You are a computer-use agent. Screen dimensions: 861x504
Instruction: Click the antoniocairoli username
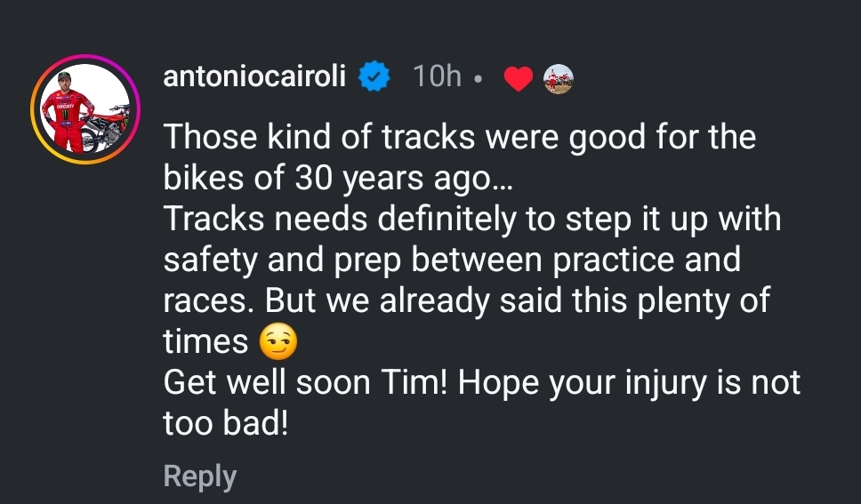254,76
